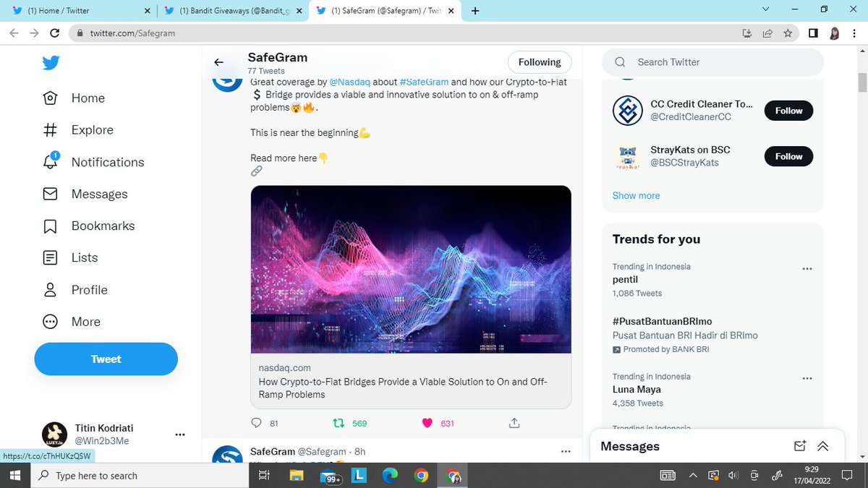Open the Chrome three-dot menu

tap(854, 33)
